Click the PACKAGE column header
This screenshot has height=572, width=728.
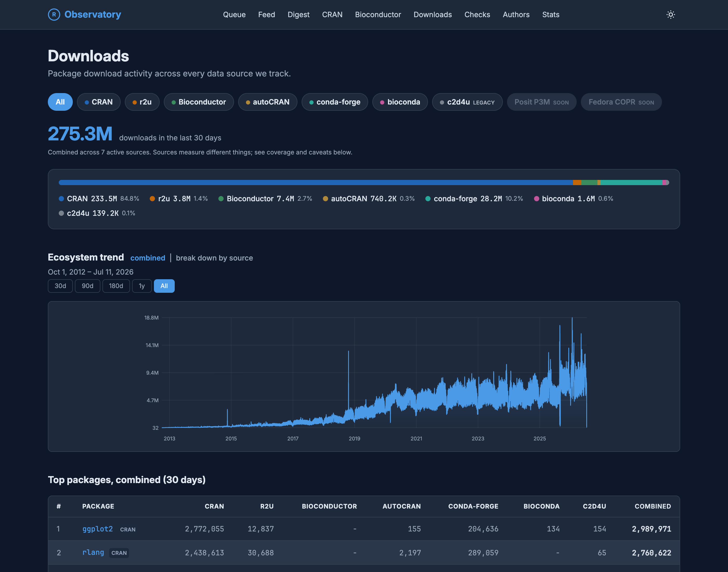(98, 506)
